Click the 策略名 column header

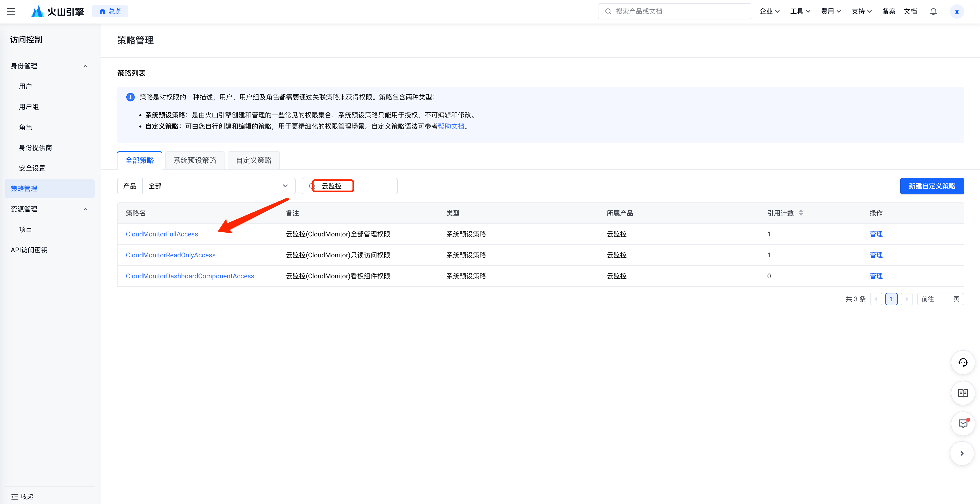(x=136, y=213)
